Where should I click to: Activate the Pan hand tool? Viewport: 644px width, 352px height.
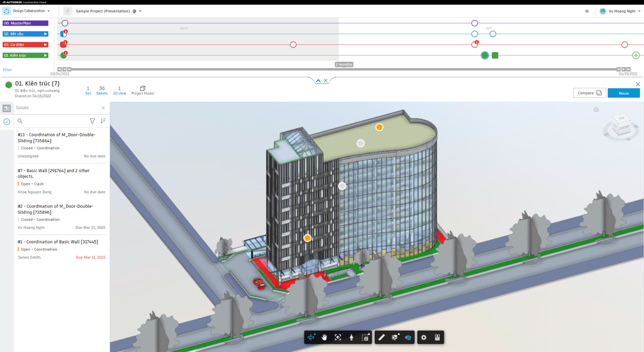click(x=324, y=337)
